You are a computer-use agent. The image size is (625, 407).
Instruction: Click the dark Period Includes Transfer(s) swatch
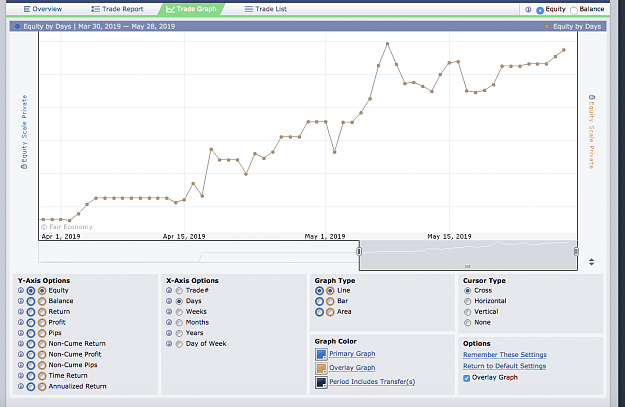(321, 382)
